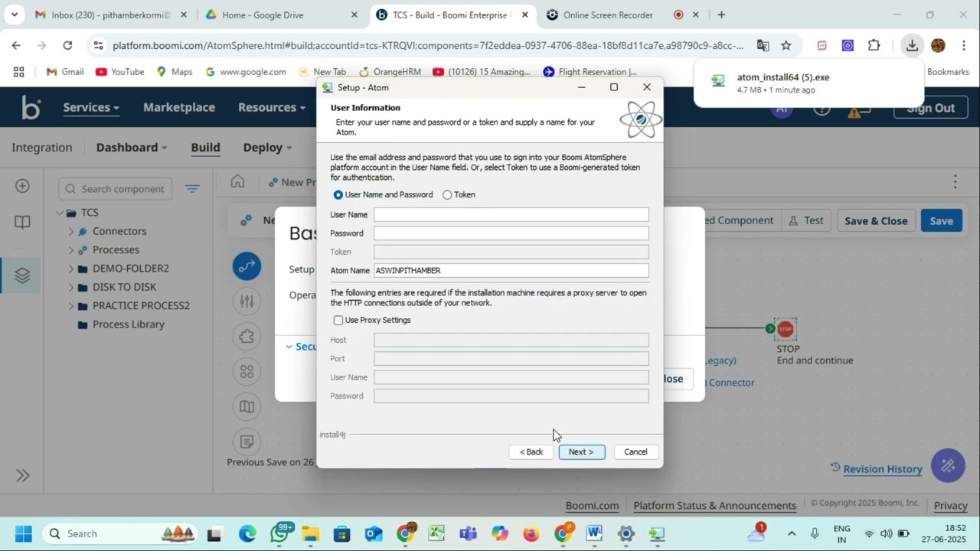Open Chrome downloads toolbar icon
Viewport: 980px width, 551px height.
[912, 45]
